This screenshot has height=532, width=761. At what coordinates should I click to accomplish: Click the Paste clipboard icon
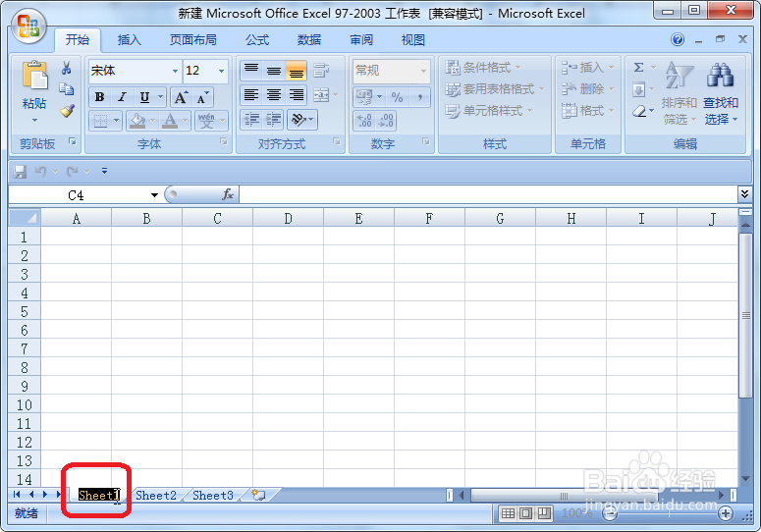34,76
